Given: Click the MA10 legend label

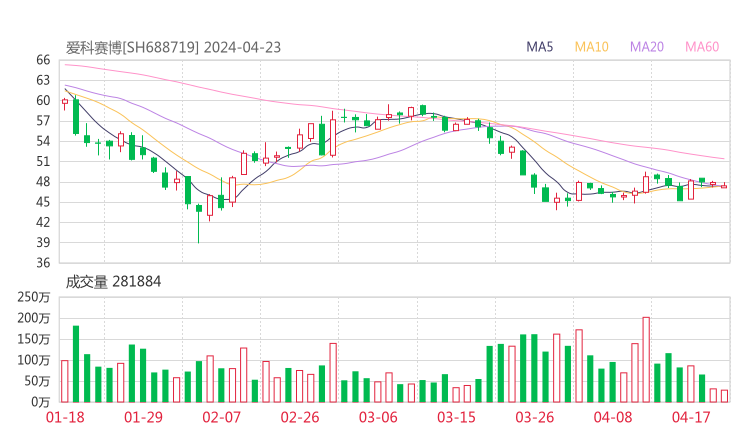Looking at the screenshot, I should click(591, 47).
